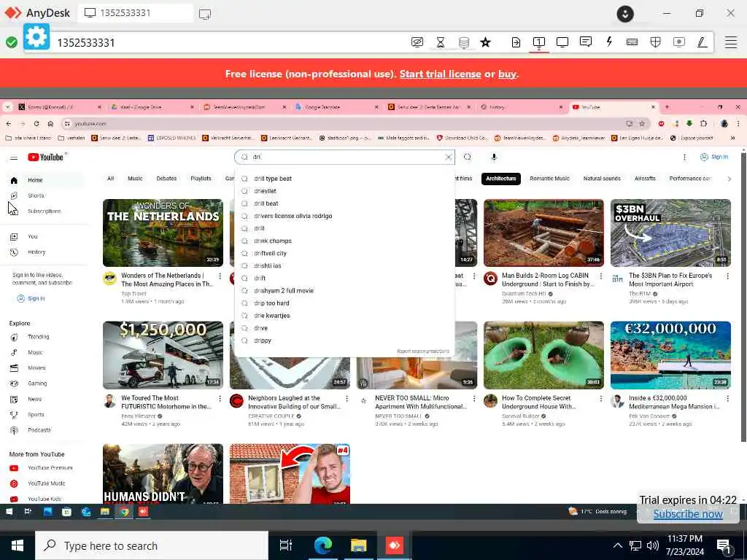Click 'buy' link in red banner
Viewport: 747px width, 560px height.
click(x=508, y=74)
